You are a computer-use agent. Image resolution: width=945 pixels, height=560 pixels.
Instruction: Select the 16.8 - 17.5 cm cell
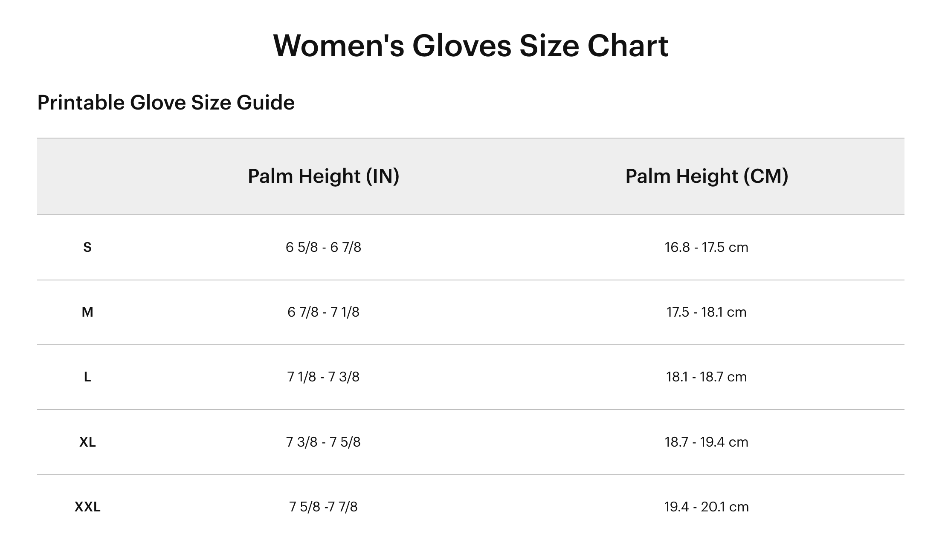pos(707,247)
